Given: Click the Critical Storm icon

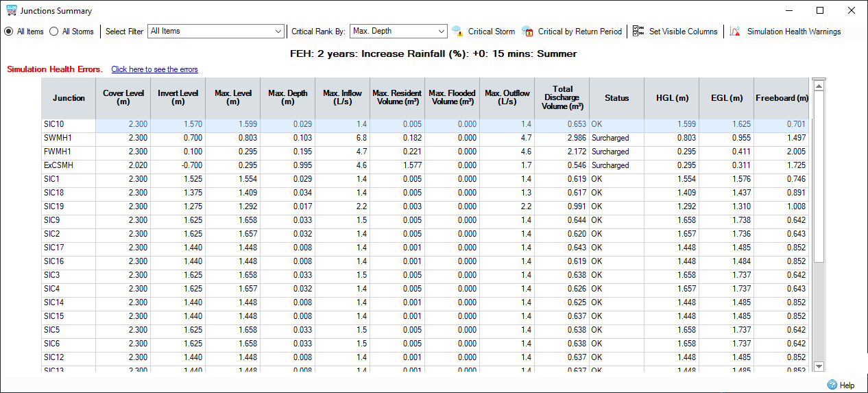Looking at the screenshot, I should point(457,31).
